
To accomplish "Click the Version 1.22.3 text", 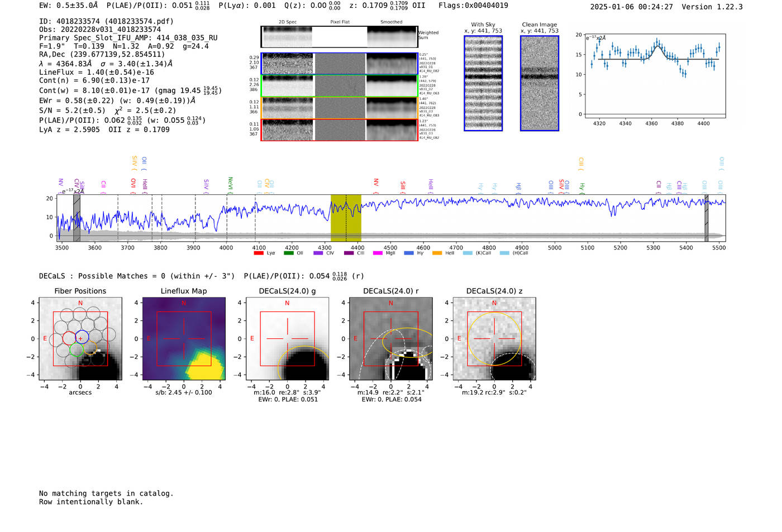I will tap(712, 7).
